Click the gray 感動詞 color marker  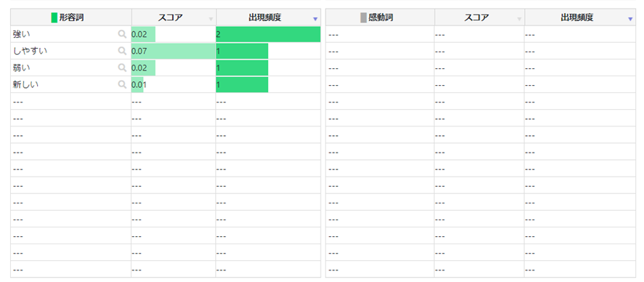tap(363, 17)
